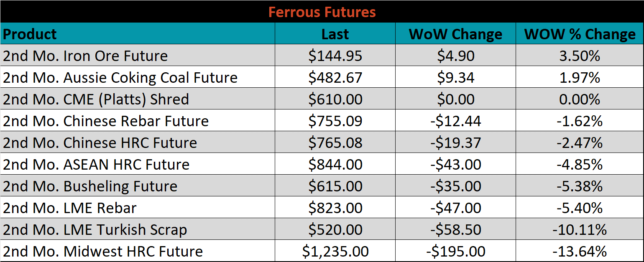Select the $1,235.00 Midwest HRC price cell
644x262 pixels.
click(335, 251)
